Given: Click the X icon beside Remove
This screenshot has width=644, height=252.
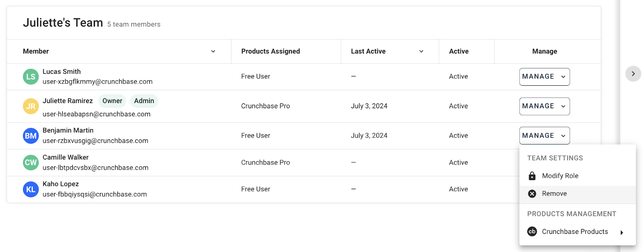Looking at the screenshot, I should pos(532,194).
